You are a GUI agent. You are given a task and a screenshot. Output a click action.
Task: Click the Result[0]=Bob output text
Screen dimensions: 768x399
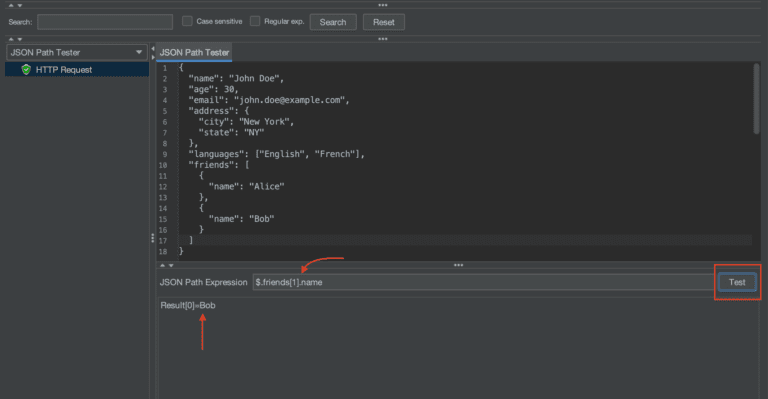point(188,305)
